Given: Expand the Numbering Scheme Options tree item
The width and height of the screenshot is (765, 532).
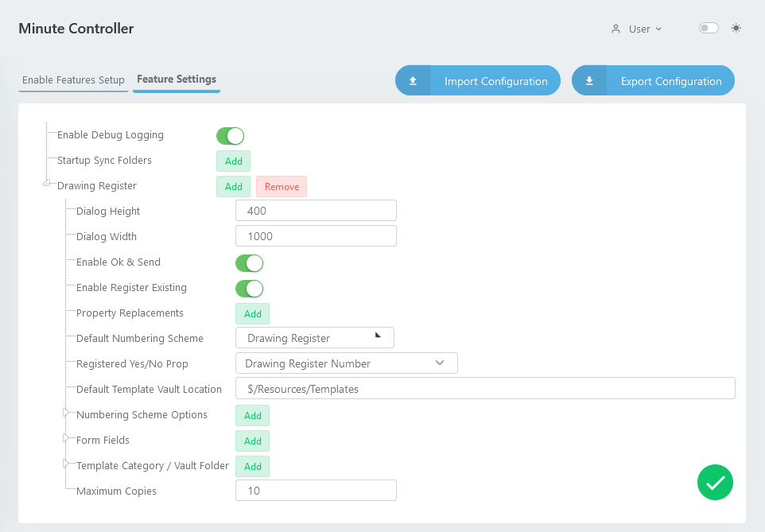Looking at the screenshot, I should click(67, 412).
